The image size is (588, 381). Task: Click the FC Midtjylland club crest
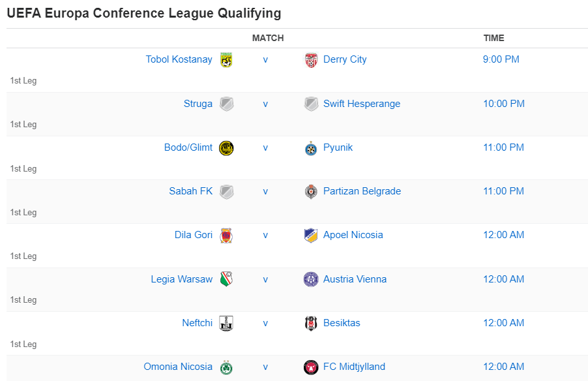pyautogui.click(x=310, y=367)
